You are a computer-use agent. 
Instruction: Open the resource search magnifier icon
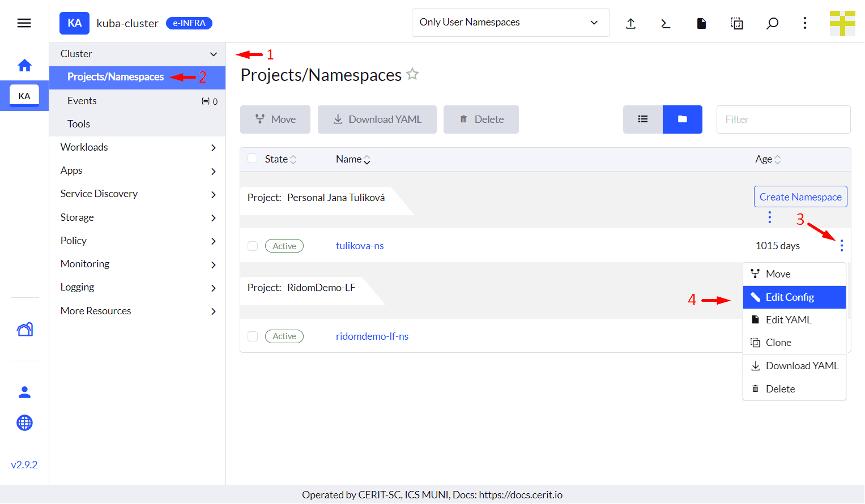tap(772, 23)
